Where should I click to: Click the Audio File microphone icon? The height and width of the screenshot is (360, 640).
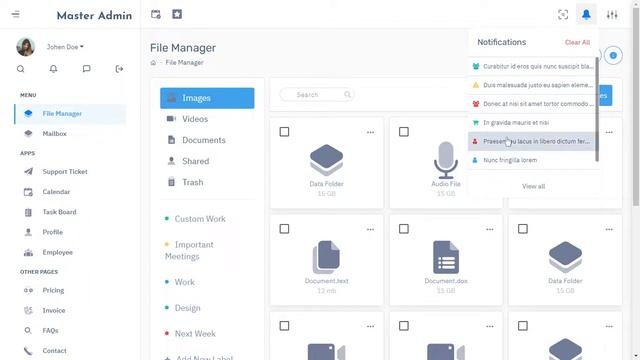coord(446,160)
